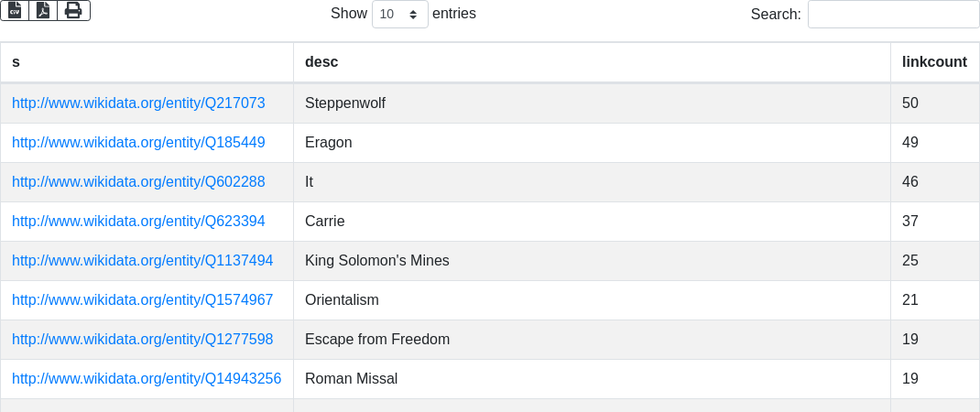Sort table by linkcount column header
This screenshot has height=412, width=980.
tap(935, 62)
